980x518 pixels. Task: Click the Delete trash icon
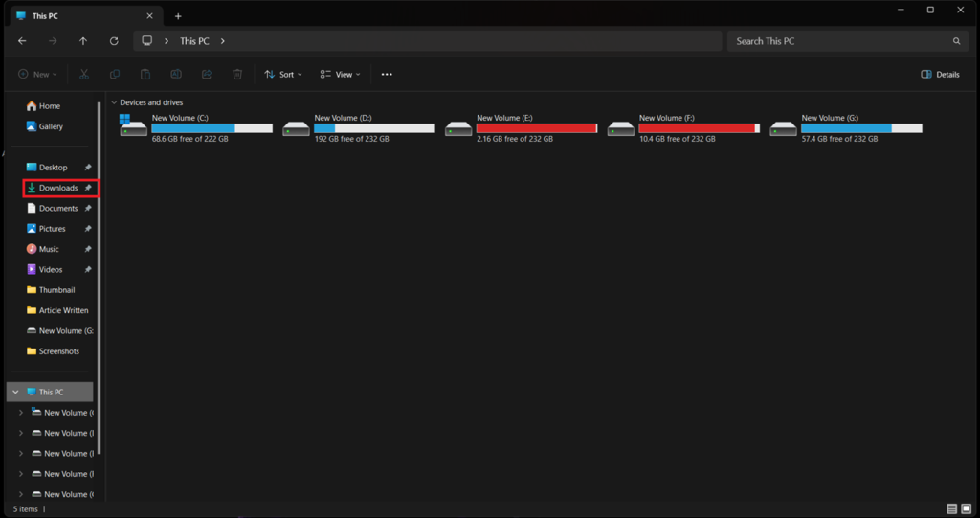237,75
